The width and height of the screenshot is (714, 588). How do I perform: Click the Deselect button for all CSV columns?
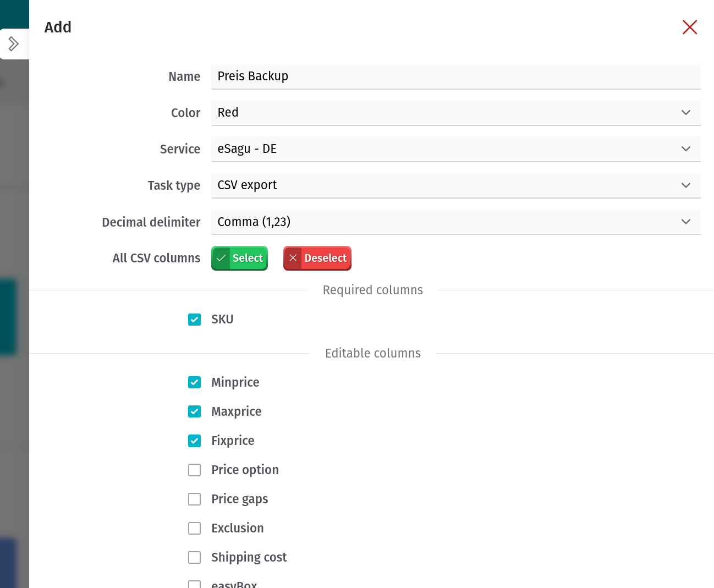click(x=317, y=258)
